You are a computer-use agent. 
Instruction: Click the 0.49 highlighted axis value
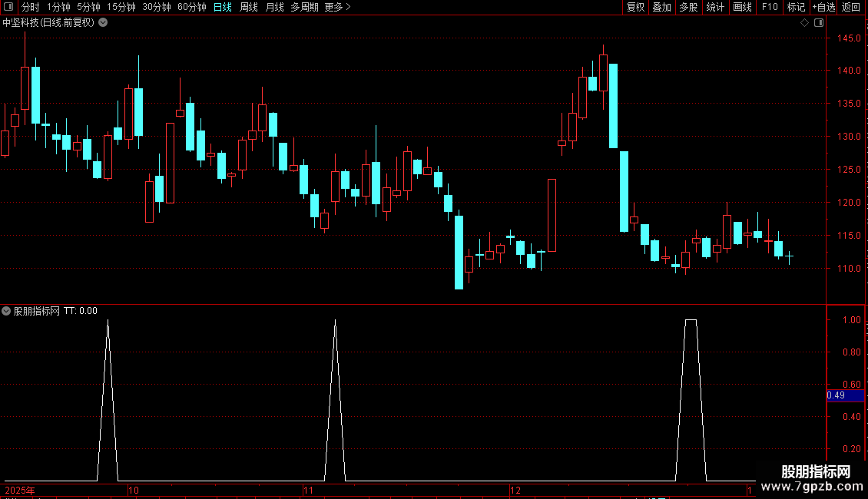click(845, 395)
